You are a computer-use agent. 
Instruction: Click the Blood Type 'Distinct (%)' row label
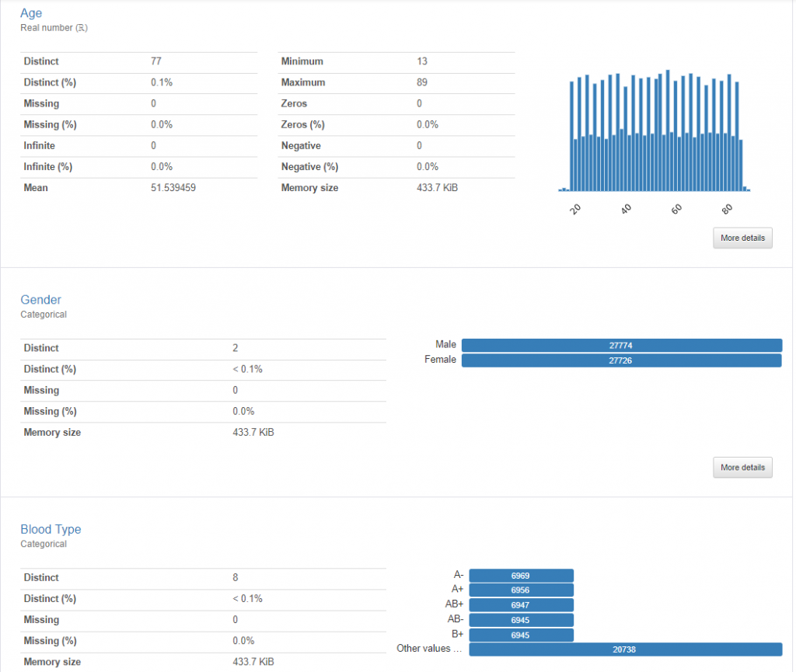click(50, 598)
